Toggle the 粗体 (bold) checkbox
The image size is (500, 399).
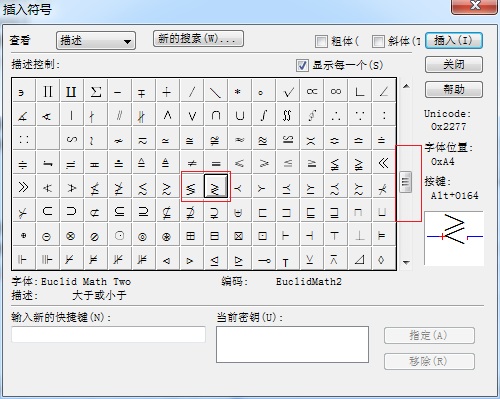tap(321, 41)
